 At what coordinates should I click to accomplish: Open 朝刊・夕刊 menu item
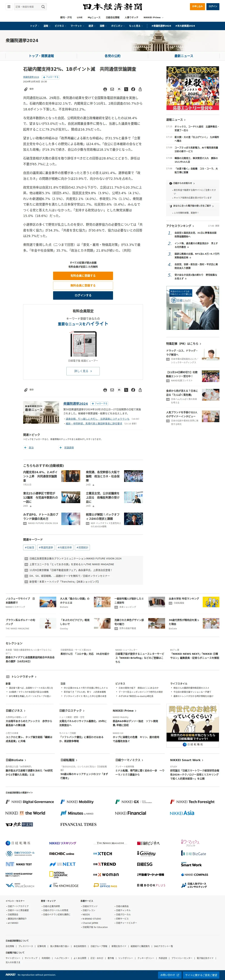tap(66, 18)
